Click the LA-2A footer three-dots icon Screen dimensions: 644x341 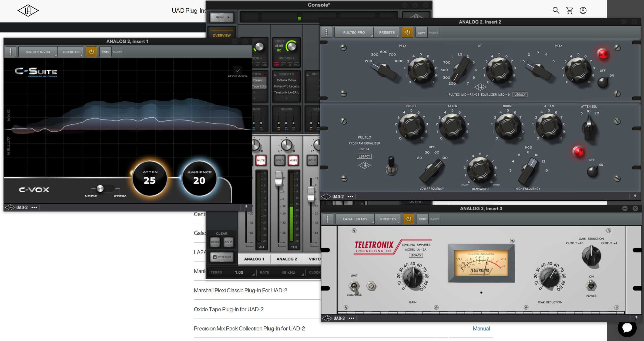pos(351,318)
